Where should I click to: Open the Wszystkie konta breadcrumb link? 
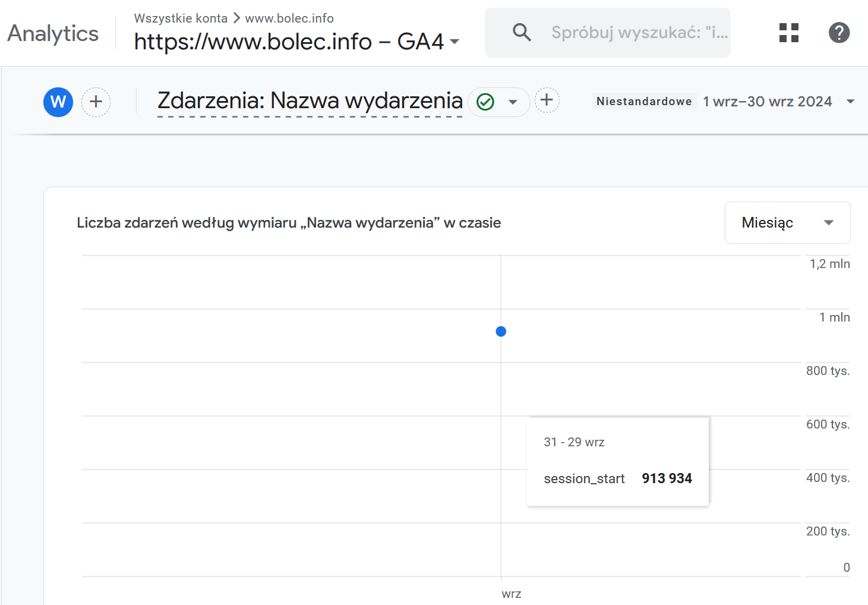(181, 18)
